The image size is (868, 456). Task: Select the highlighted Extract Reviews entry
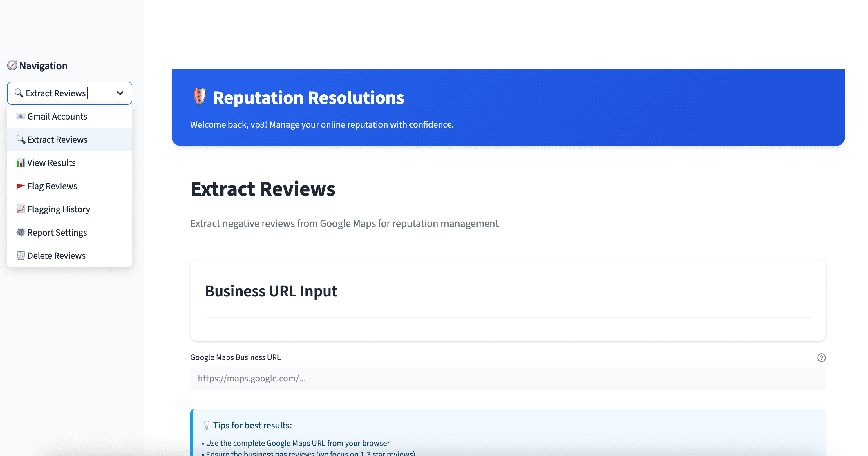click(57, 140)
